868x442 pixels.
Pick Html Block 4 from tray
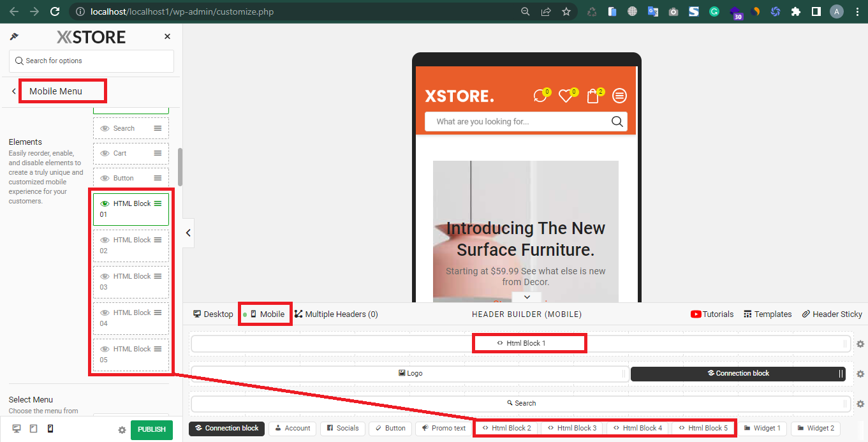coord(638,428)
